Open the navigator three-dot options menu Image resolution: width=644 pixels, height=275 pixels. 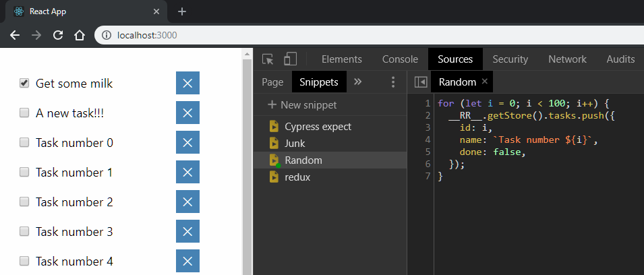[393, 82]
